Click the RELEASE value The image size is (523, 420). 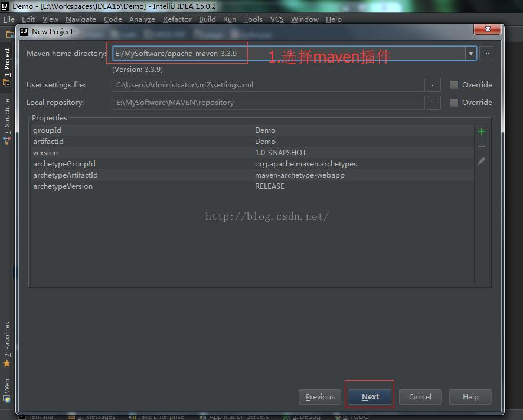[270, 186]
